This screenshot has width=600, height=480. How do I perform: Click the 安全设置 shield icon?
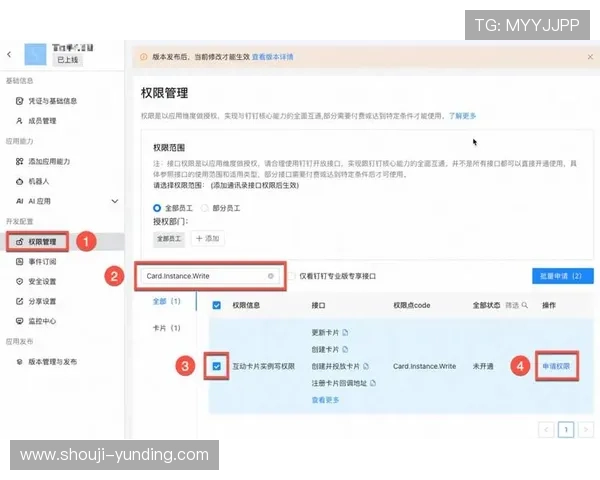pos(20,282)
